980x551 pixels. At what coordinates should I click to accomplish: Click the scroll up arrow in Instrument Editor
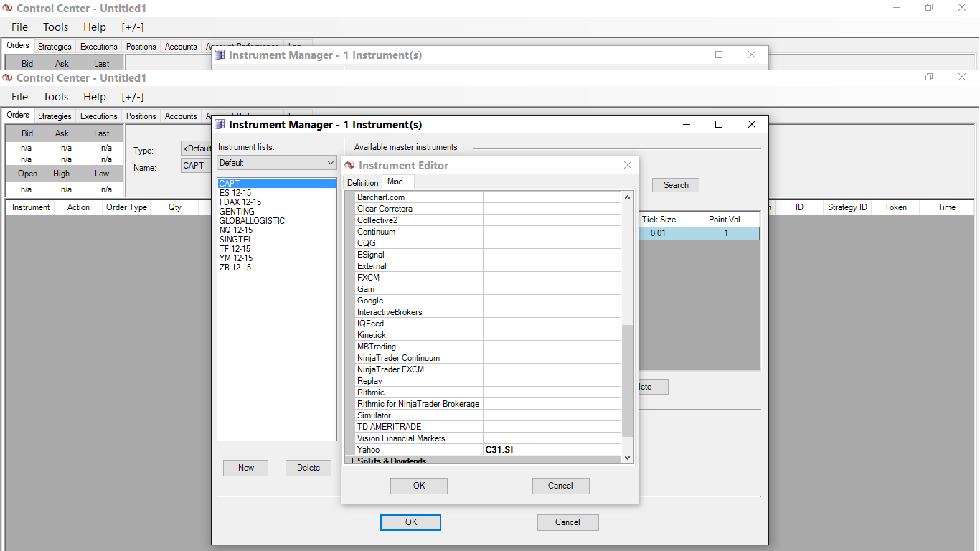click(627, 197)
